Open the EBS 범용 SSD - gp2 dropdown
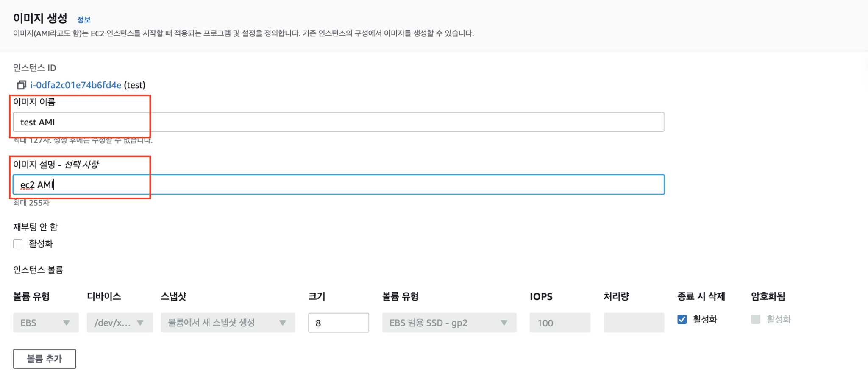This screenshot has height=382, width=868. pyautogui.click(x=448, y=323)
